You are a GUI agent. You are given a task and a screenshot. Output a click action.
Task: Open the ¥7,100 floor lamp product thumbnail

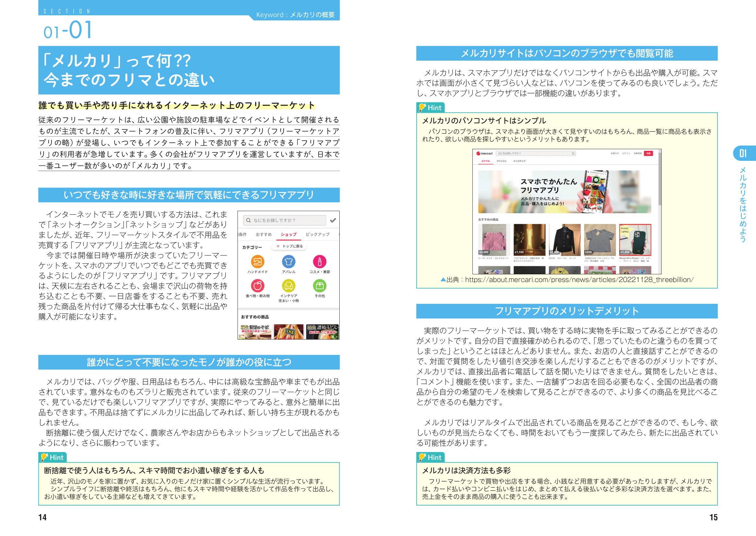click(x=530, y=239)
